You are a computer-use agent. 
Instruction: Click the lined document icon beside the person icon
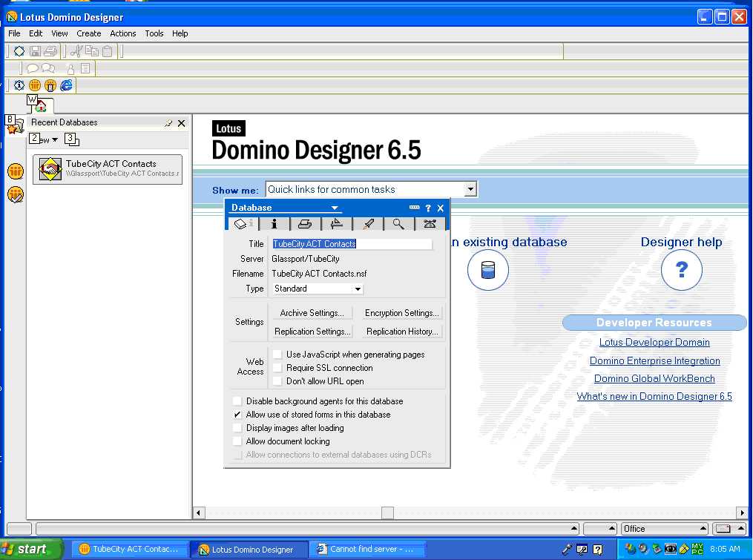85,69
